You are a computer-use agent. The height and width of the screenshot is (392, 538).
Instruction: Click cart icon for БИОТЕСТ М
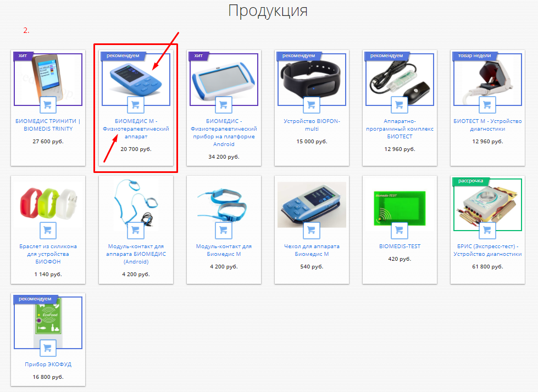487,105
